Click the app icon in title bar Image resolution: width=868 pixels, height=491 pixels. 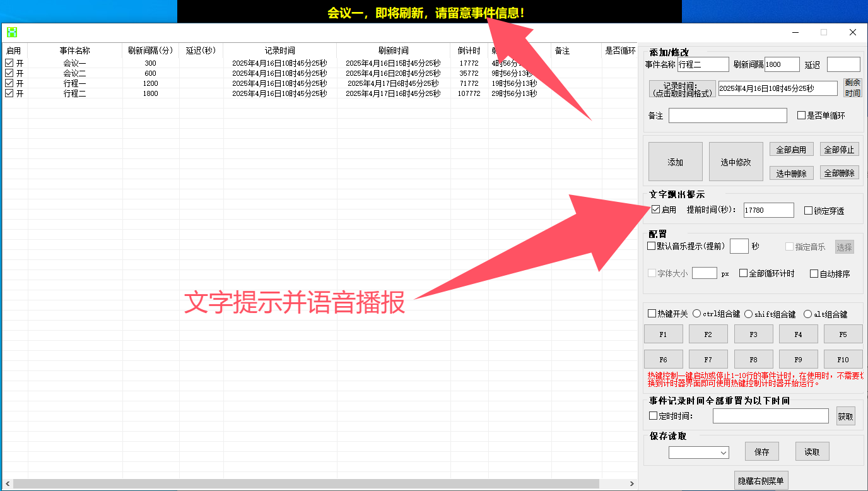point(11,32)
